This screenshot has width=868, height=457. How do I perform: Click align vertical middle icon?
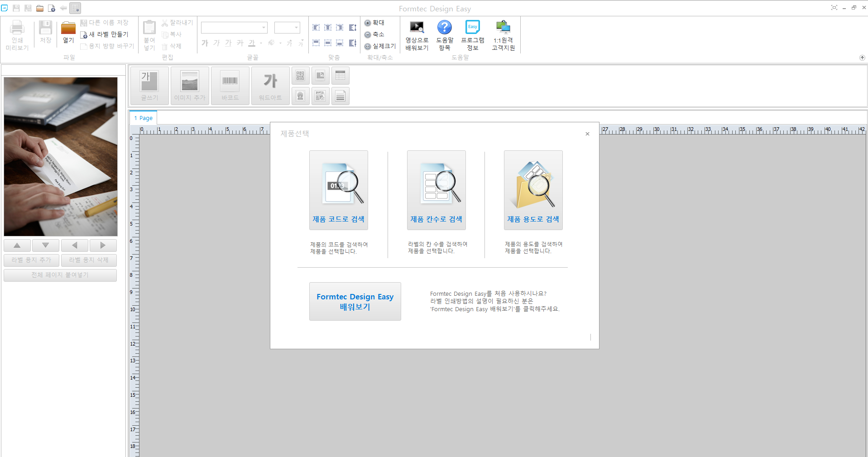328,43
